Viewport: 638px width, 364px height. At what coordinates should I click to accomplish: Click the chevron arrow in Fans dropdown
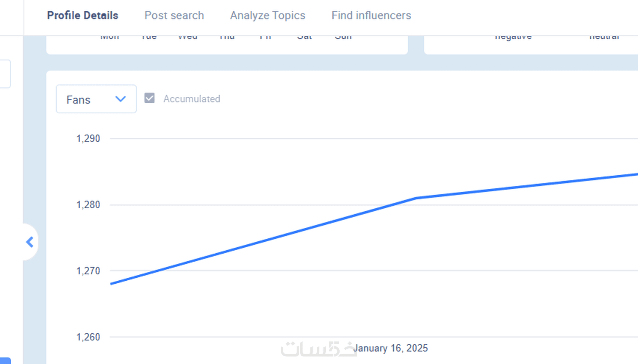120,99
